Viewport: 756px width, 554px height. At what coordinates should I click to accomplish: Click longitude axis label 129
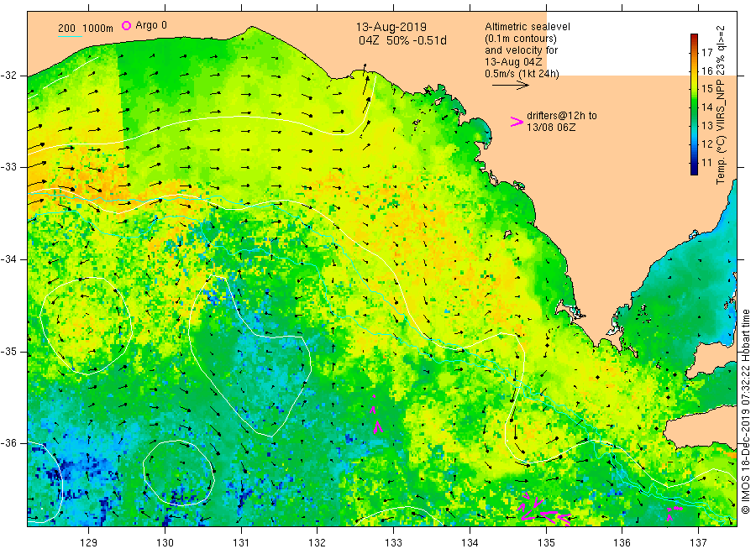pos(89,542)
